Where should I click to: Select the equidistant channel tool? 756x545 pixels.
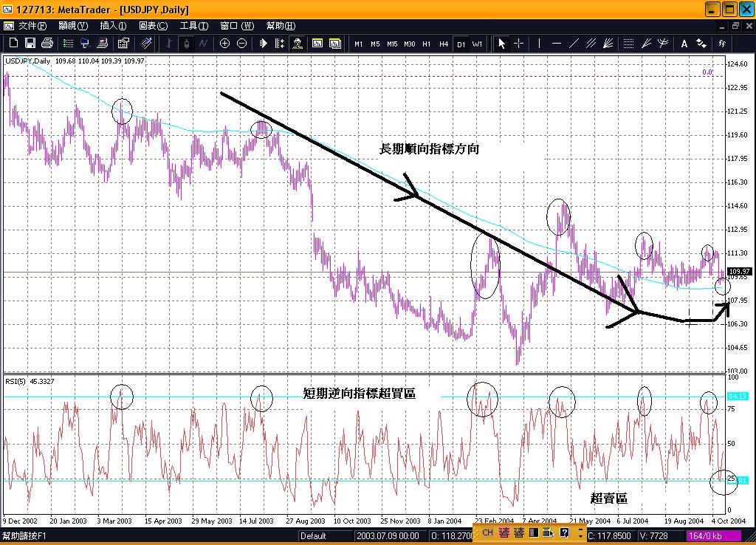591,44
